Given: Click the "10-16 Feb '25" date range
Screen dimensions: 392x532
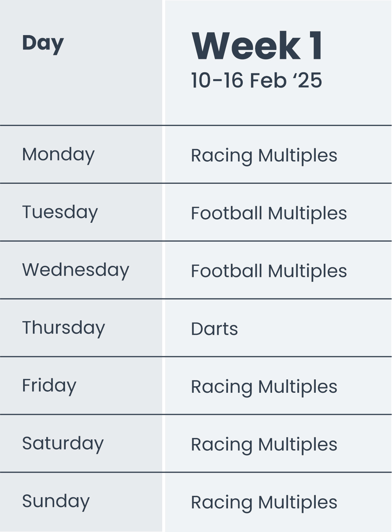Looking at the screenshot, I should [x=256, y=80].
